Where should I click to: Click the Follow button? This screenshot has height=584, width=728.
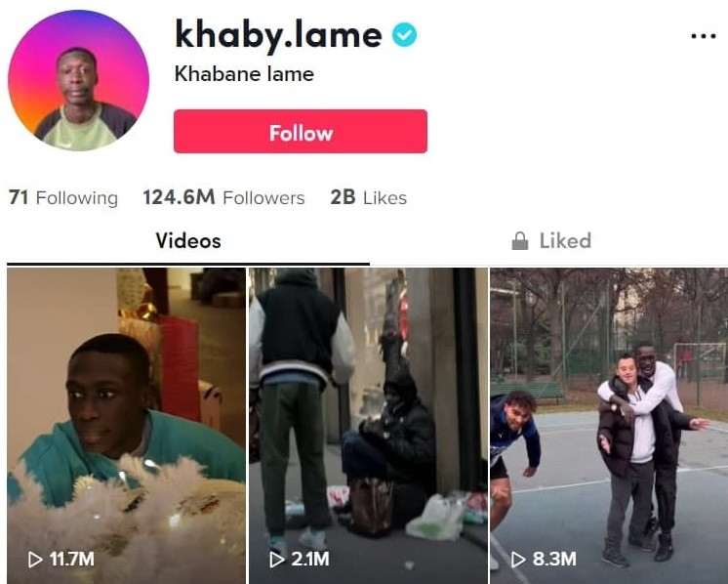pos(301,132)
